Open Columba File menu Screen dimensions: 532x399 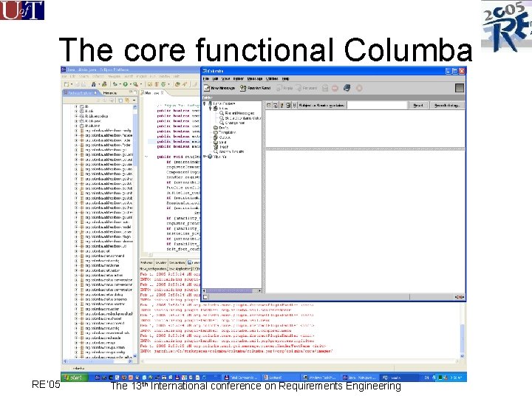click(x=205, y=79)
